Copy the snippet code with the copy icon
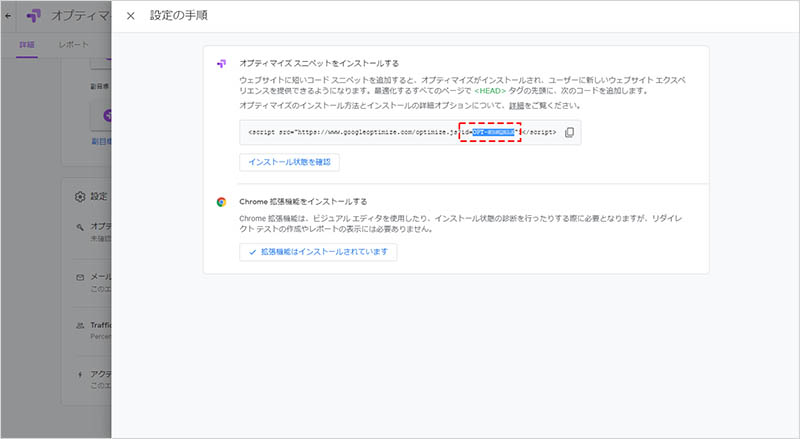Viewport: 800px width, 439px height. point(569,132)
